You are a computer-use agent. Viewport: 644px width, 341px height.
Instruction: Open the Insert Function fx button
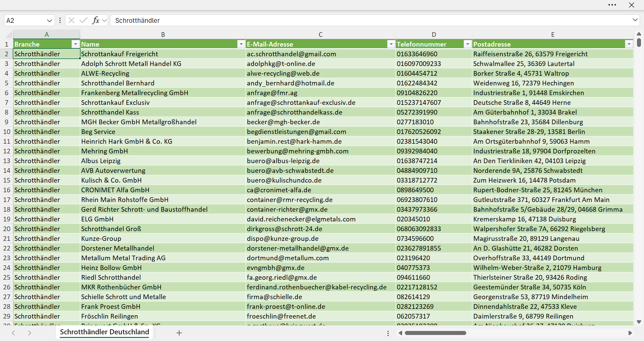click(96, 20)
